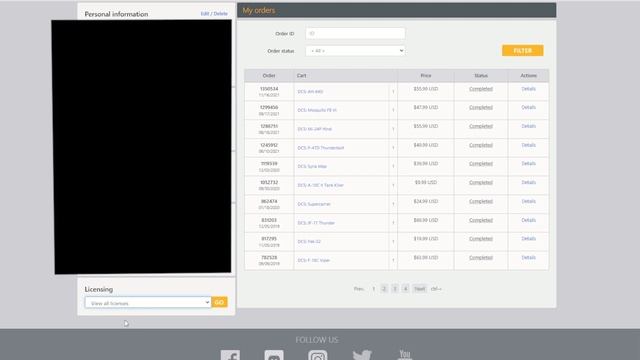Click the Prev pagination link
Screen dimensions: 640x360
pyautogui.click(x=358, y=289)
